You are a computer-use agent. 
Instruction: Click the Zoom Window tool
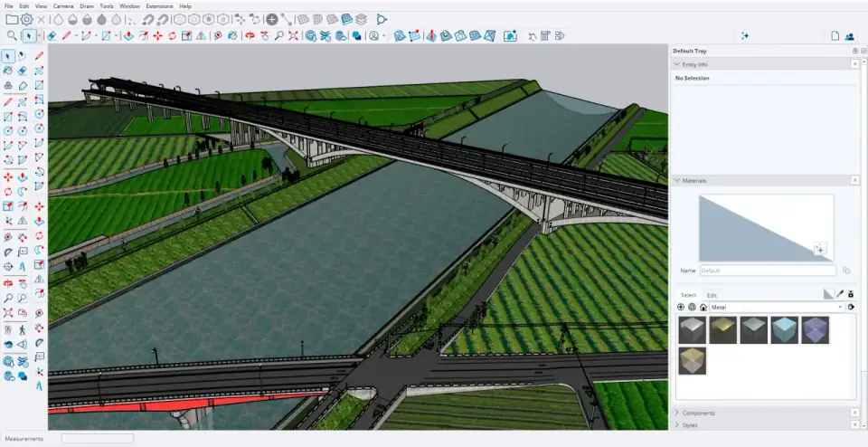tap(22, 298)
